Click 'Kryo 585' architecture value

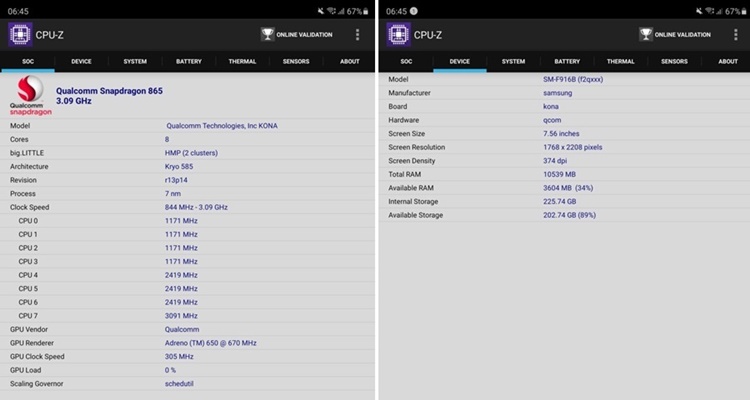179,167
